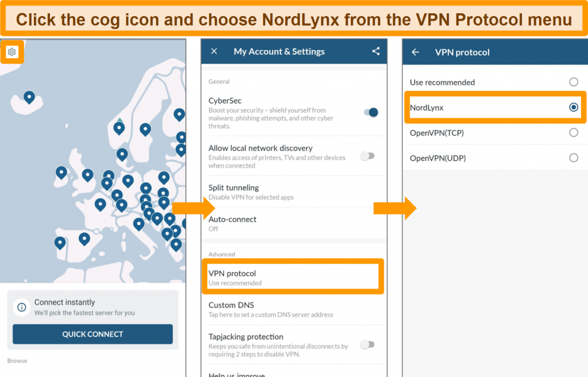Turn on Tapjacking protection toggle
The width and height of the screenshot is (588, 377).
coord(367,344)
